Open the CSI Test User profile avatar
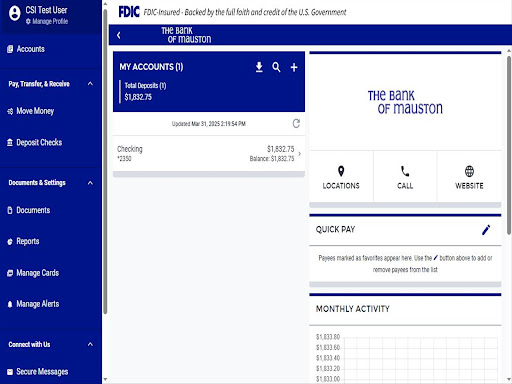Screen dimensions: 512x384 14,13
